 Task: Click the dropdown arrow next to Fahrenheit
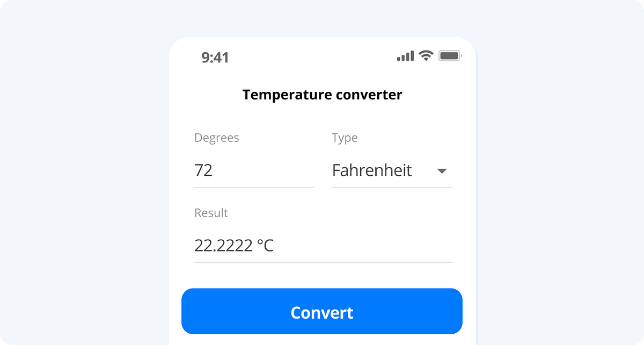(442, 171)
